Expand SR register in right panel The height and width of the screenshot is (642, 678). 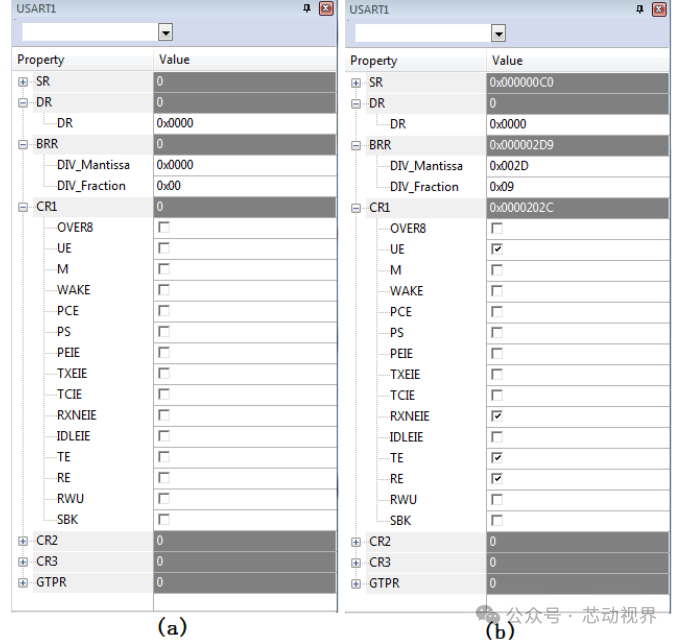point(356,83)
